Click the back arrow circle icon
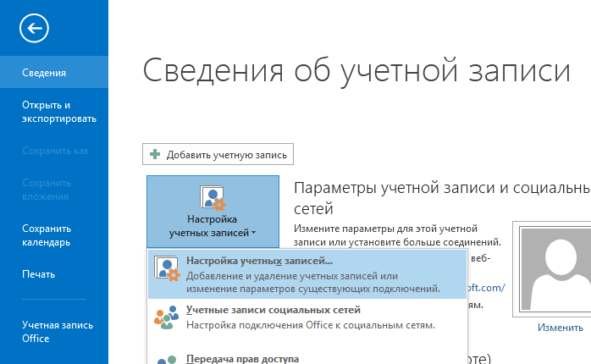The width and height of the screenshot is (591, 364). [x=35, y=28]
